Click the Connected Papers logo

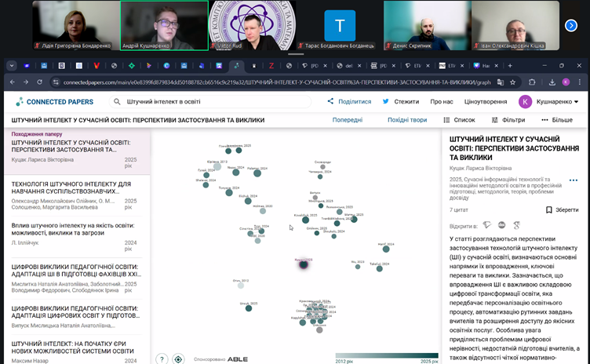(54, 101)
